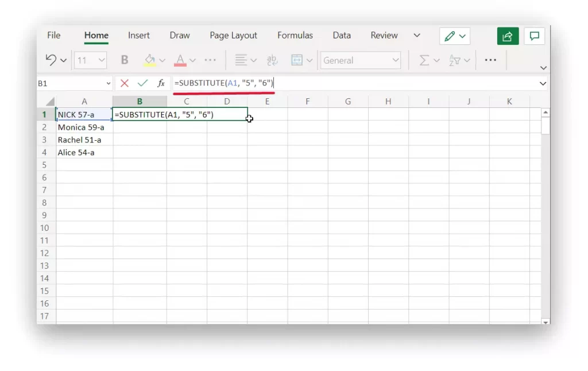Select column K header
This screenshot has height=371, width=588.
click(x=509, y=101)
